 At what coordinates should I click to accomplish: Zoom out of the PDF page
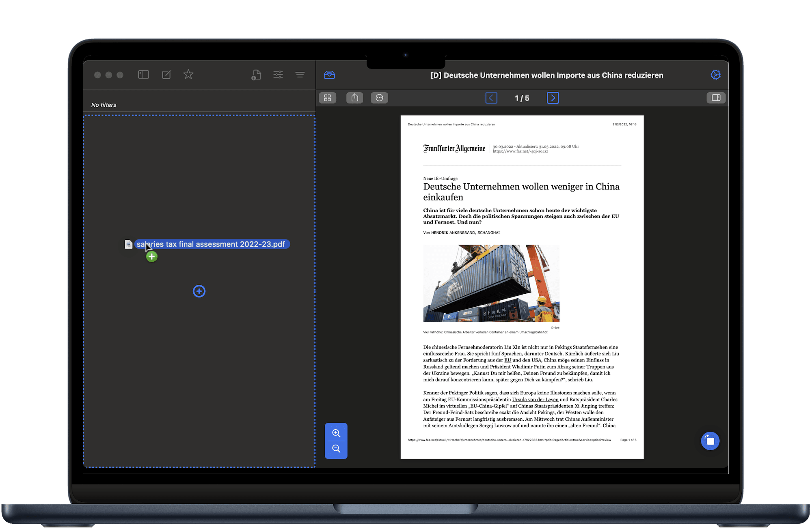(336, 449)
